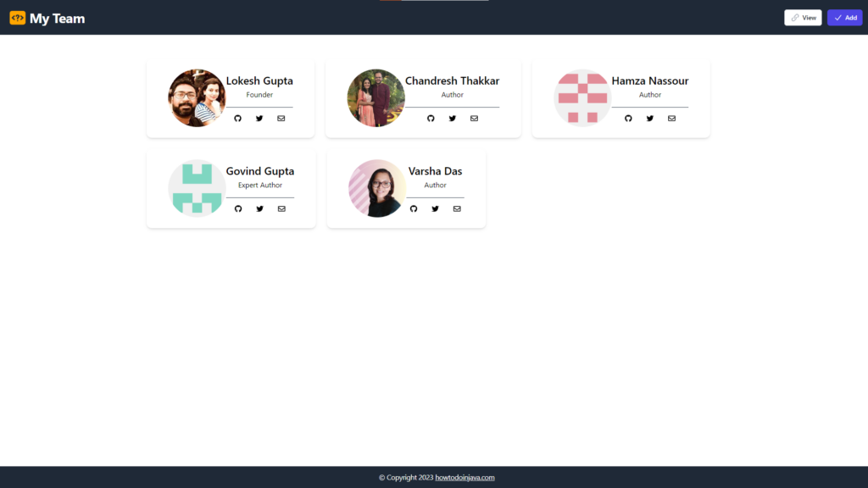
Task: Open the email icon for Hamza Nassour
Action: coord(671,119)
